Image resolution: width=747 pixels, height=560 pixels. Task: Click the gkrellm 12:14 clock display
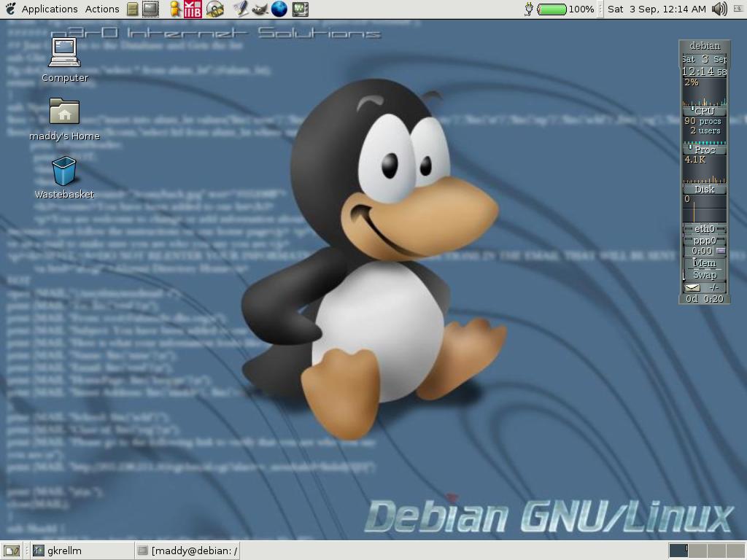click(x=705, y=71)
